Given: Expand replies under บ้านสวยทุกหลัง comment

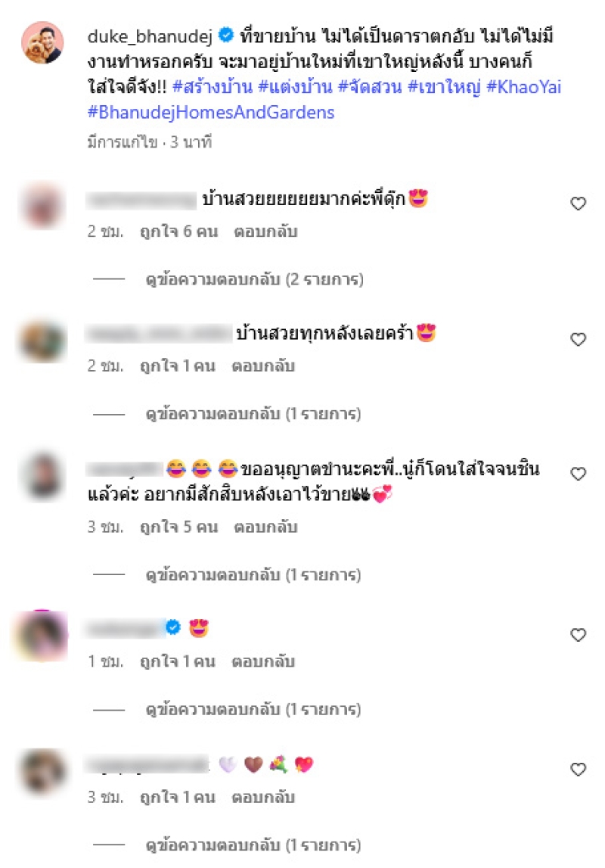Looking at the screenshot, I should point(253,414).
